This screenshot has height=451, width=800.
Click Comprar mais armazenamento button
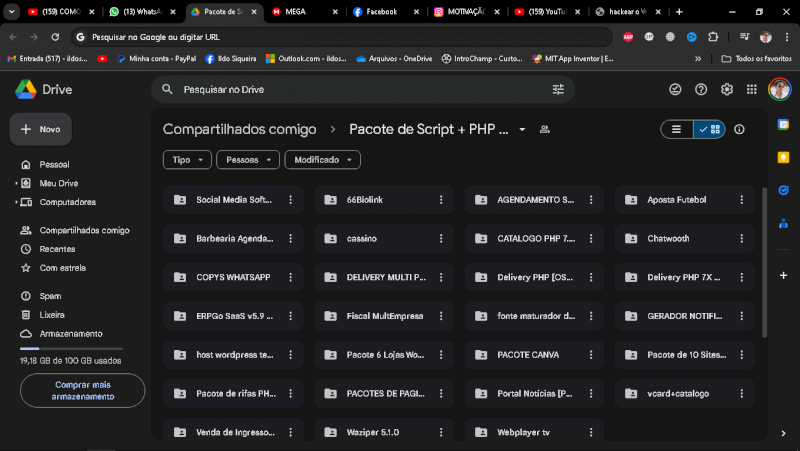[x=82, y=391]
